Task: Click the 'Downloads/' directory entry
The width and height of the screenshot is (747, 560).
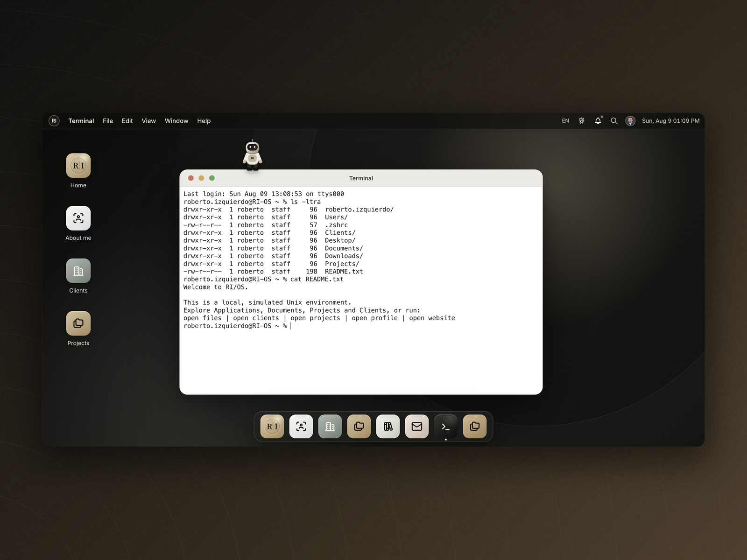Action: pos(344,256)
